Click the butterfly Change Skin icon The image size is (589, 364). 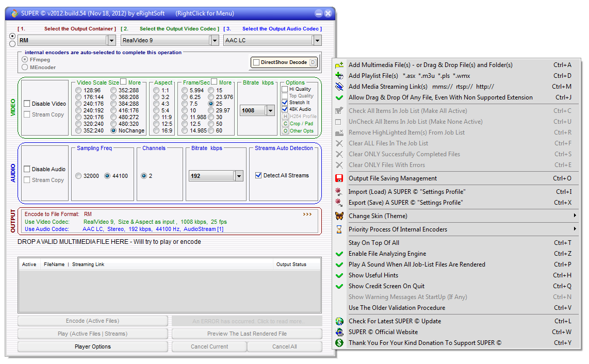tap(339, 216)
